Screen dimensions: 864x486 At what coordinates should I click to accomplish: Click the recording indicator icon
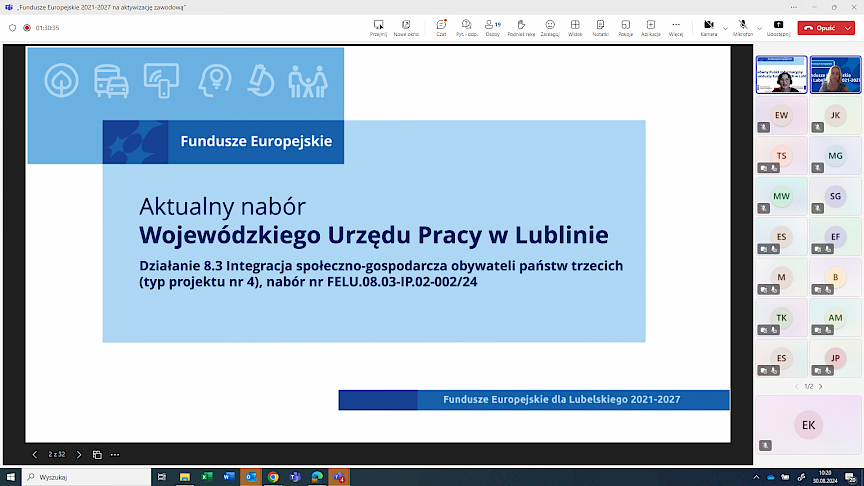point(26,28)
